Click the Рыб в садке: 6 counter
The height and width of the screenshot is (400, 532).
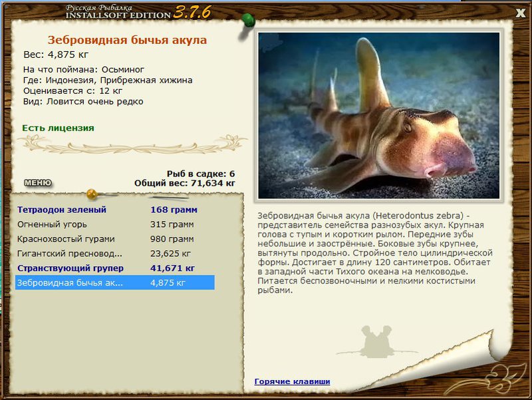(201, 174)
